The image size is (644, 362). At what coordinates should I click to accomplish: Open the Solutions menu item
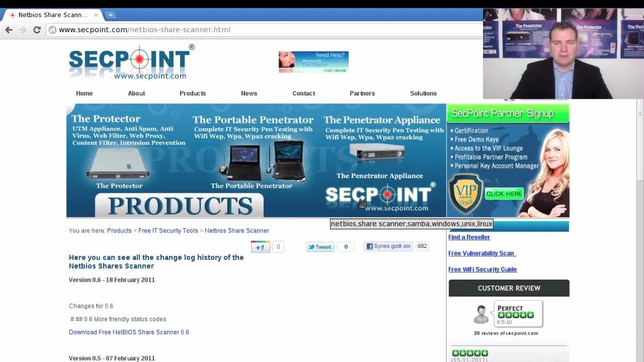coord(423,93)
